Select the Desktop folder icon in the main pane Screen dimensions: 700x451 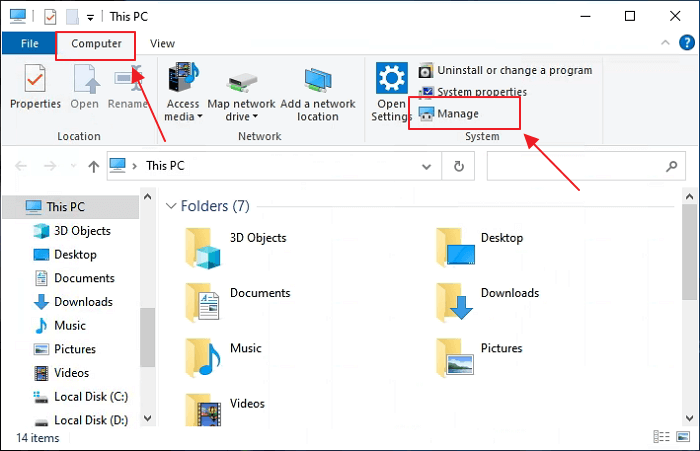(455, 247)
